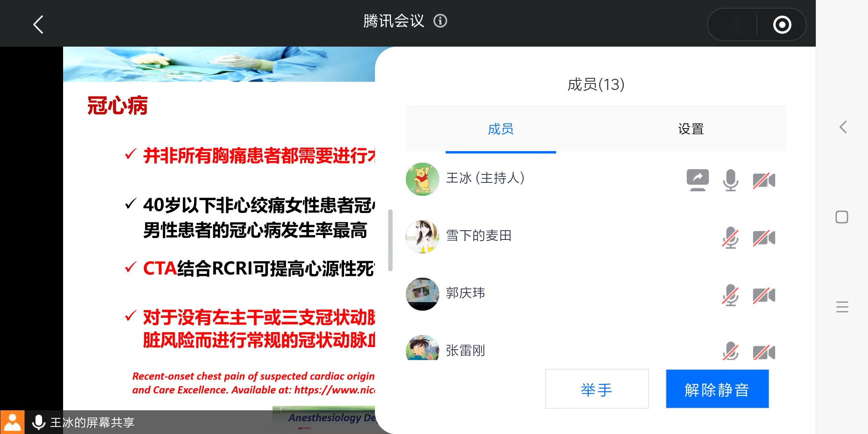Switch to the 设置 tab

(x=691, y=129)
